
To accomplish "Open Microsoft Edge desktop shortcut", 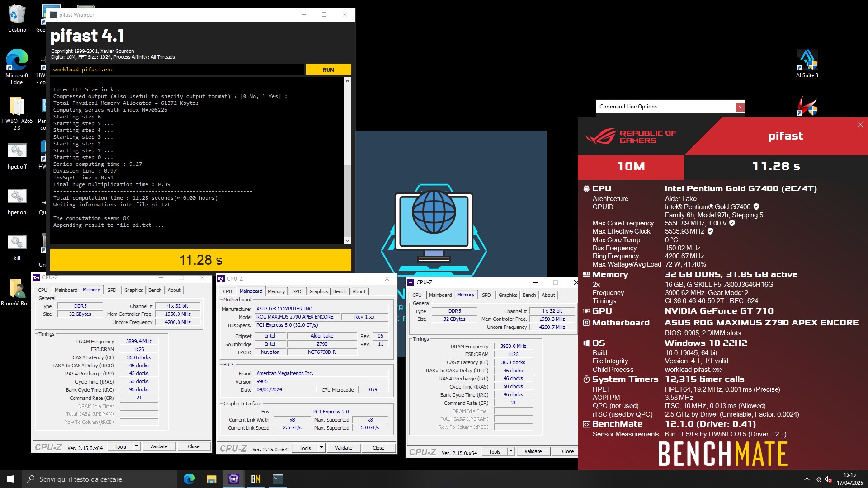I will tap(17, 66).
